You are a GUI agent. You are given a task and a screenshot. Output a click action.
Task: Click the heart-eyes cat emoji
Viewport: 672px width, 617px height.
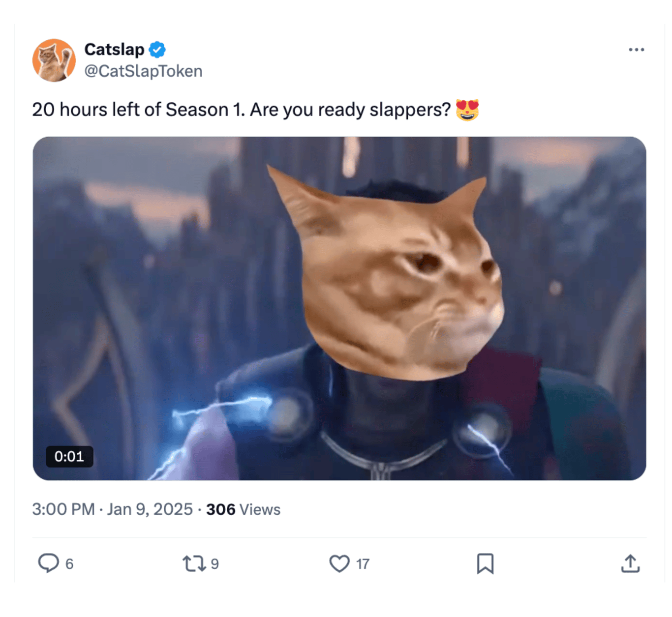coord(467,110)
